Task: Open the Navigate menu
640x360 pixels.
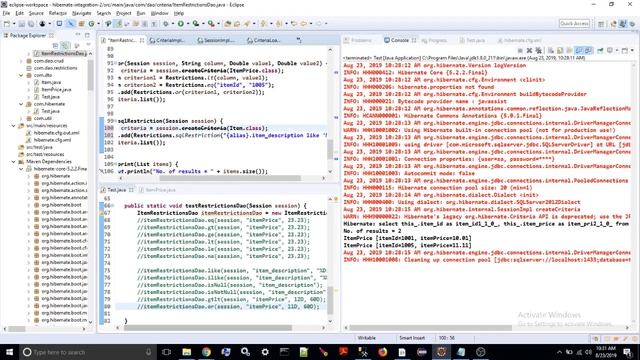Action: pyautogui.click(x=82, y=13)
